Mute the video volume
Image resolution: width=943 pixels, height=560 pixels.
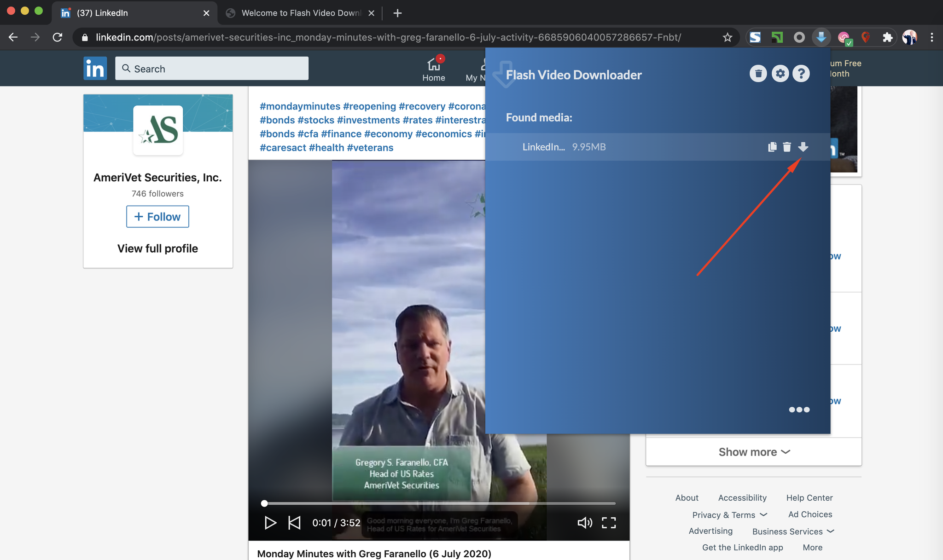584,523
